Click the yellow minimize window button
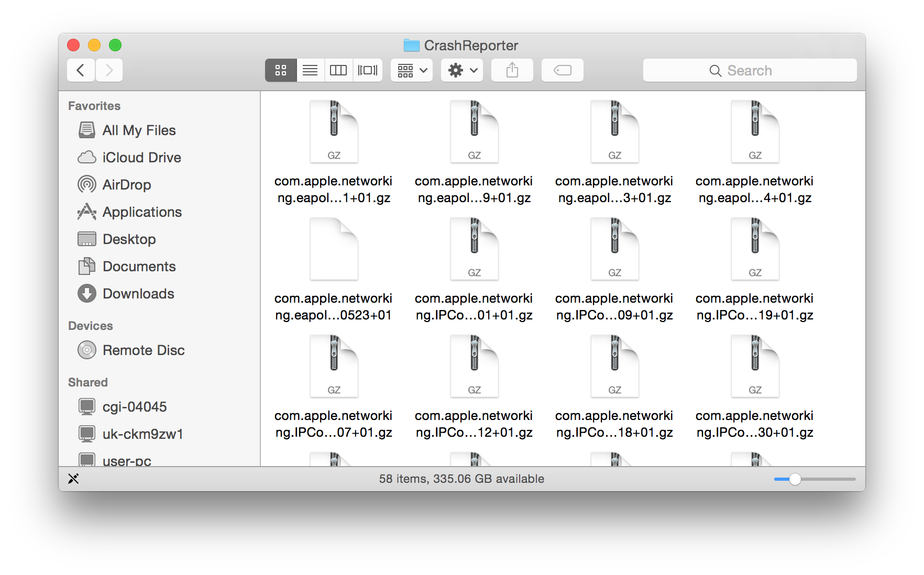This screenshot has width=924, height=575. click(94, 45)
